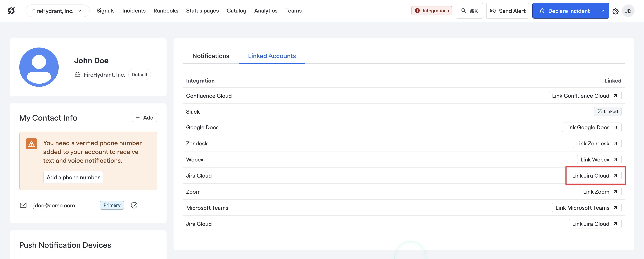Click the Integration column header

pyautogui.click(x=200, y=81)
